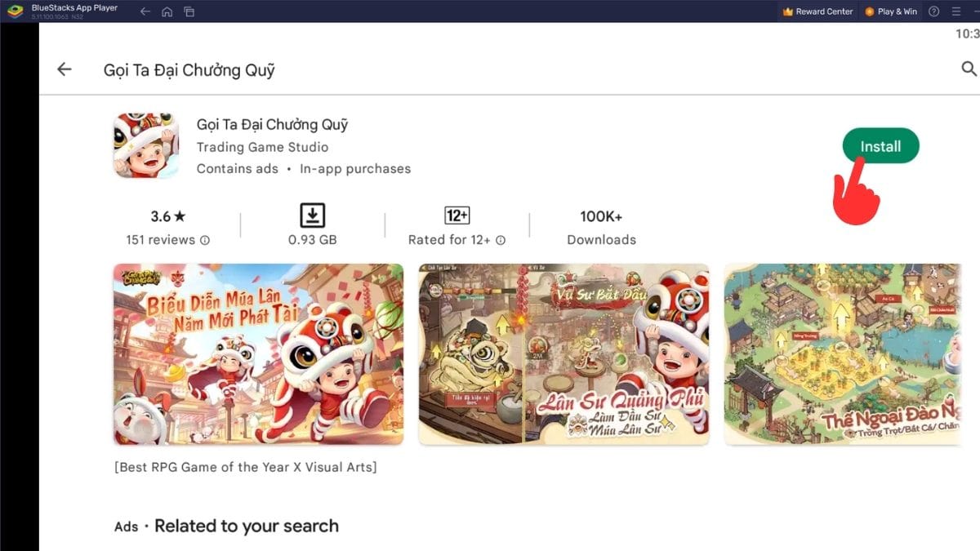980x551 pixels.
Task: Open the Gọi Ta Đại Chưởng Quỹ app icon
Action: 146,146
